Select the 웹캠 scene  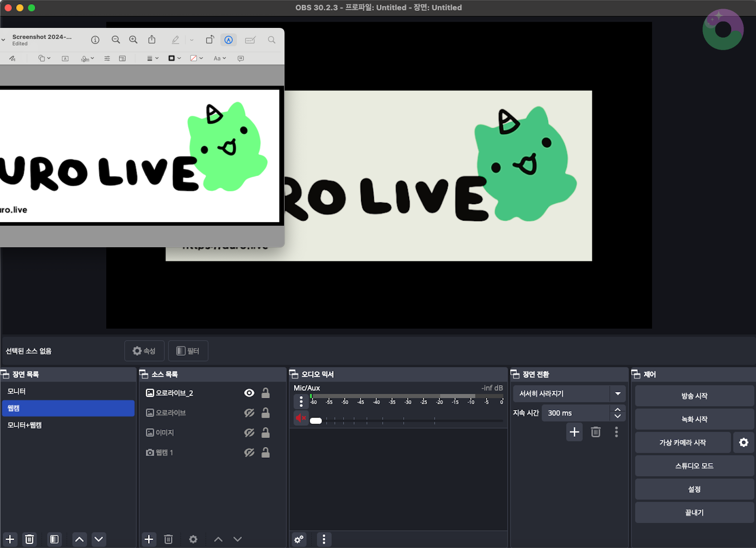pyautogui.click(x=68, y=408)
